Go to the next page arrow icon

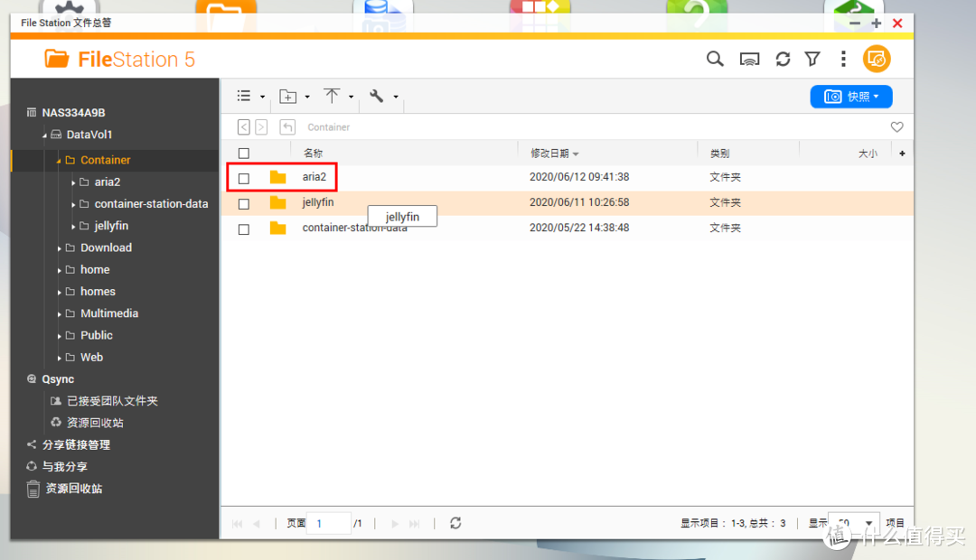point(395,524)
